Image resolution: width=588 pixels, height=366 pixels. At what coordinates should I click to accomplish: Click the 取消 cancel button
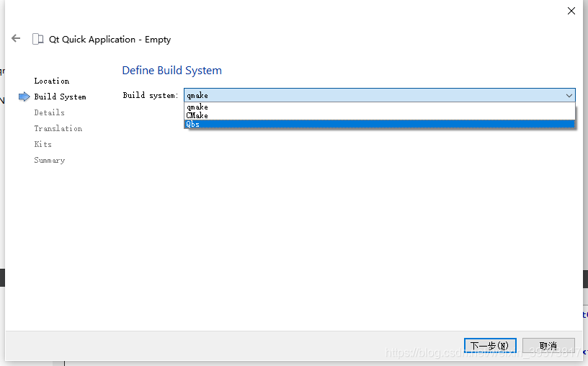548,346
